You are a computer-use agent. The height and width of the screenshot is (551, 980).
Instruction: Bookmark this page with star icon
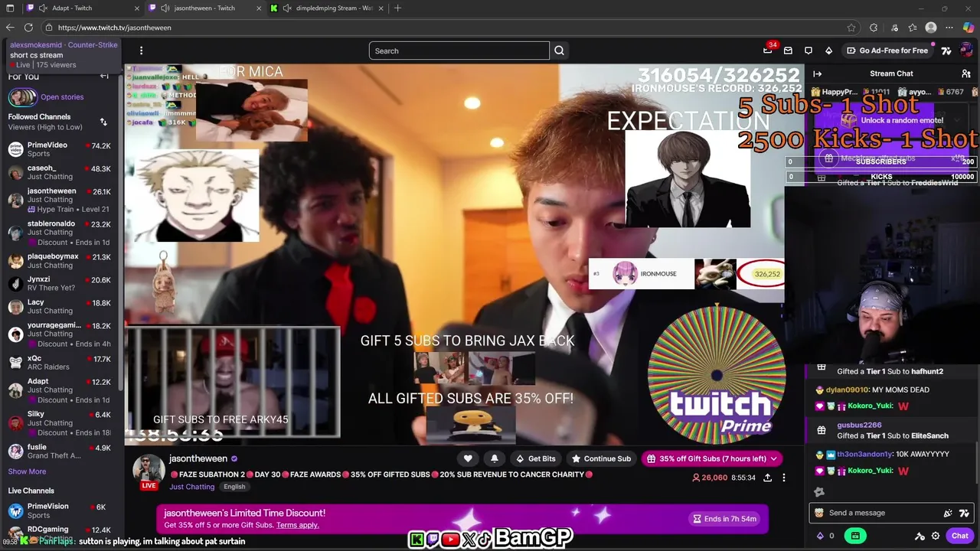pyautogui.click(x=851, y=28)
